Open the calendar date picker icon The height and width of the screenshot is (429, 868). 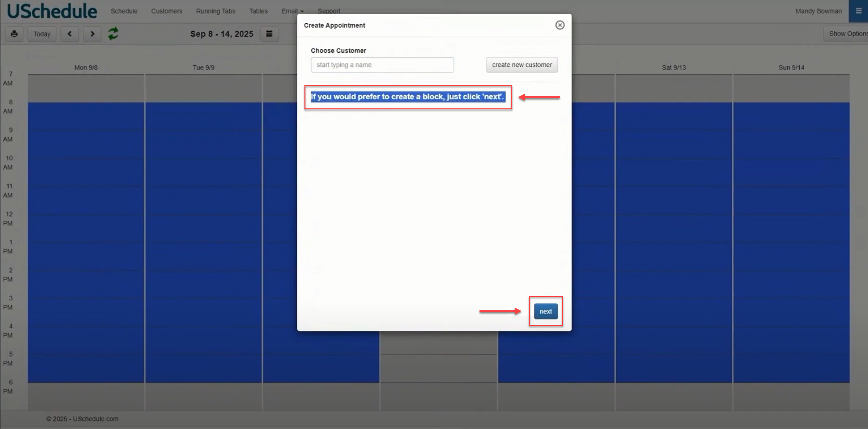tap(269, 34)
